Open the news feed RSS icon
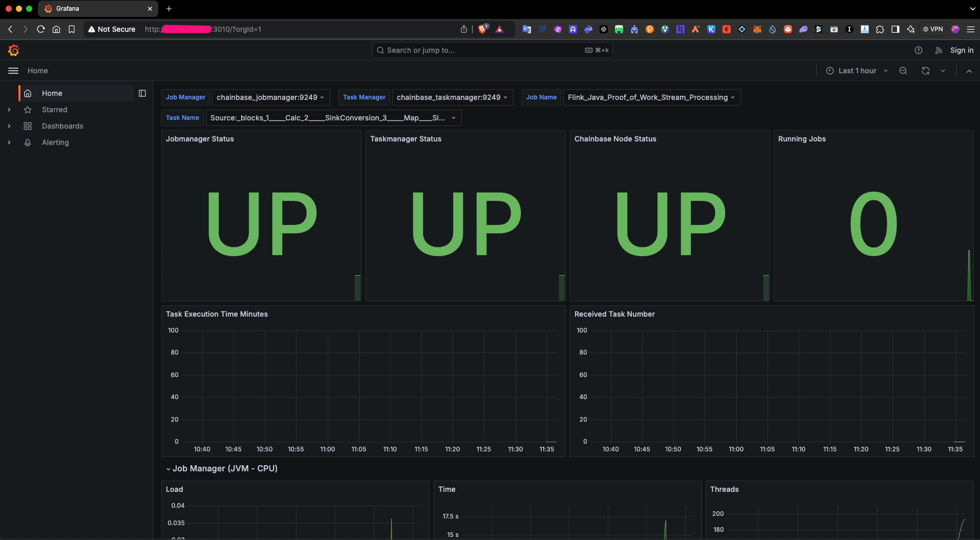The height and width of the screenshot is (540, 980). [939, 50]
